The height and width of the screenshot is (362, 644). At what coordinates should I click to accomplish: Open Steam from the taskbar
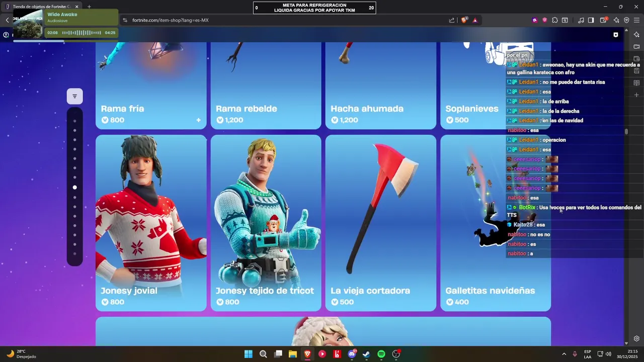(x=366, y=354)
